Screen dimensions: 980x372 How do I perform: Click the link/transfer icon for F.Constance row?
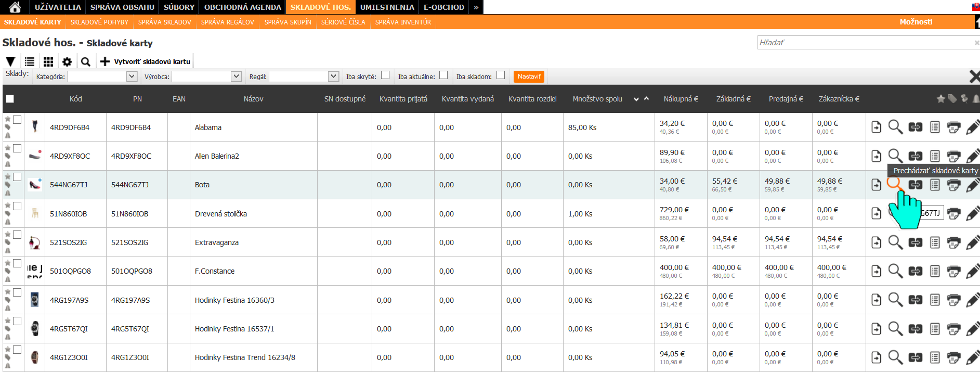tap(915, 271)
